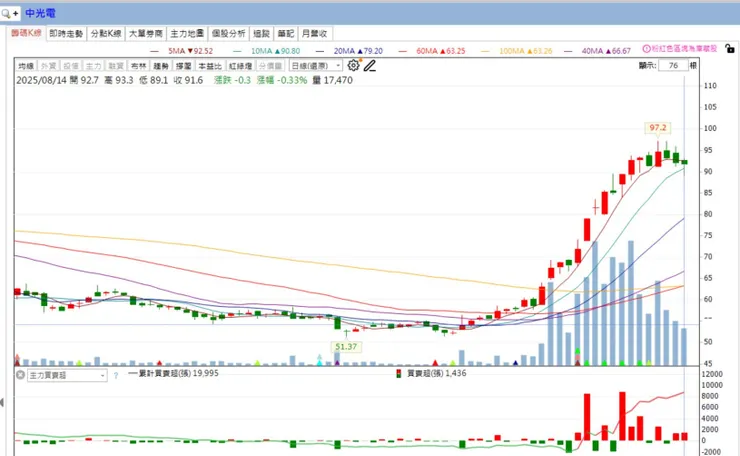This screenshot has width=740, height=456.
Task: Click the left-edge collapse arrow
Action: 2,402
